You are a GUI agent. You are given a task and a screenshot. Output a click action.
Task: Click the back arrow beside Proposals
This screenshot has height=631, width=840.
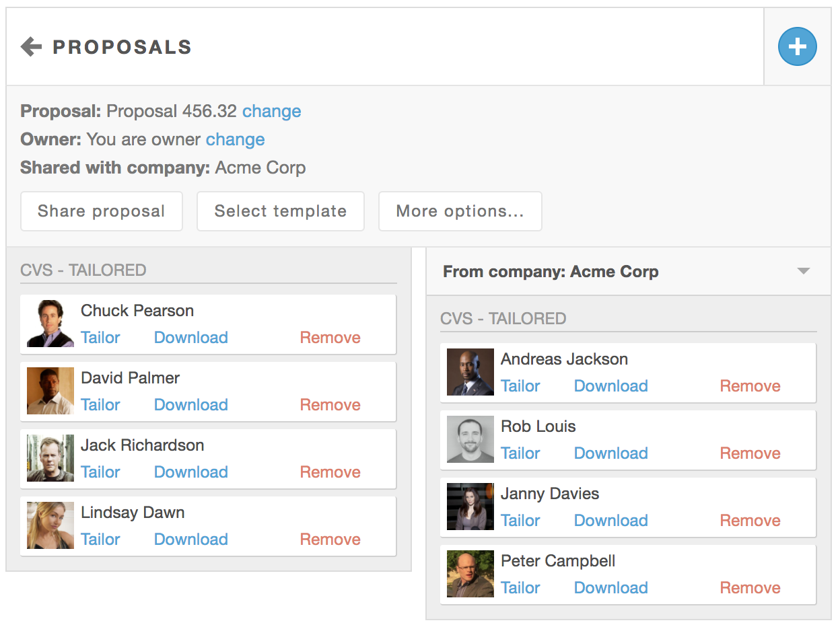pos(32,47)
